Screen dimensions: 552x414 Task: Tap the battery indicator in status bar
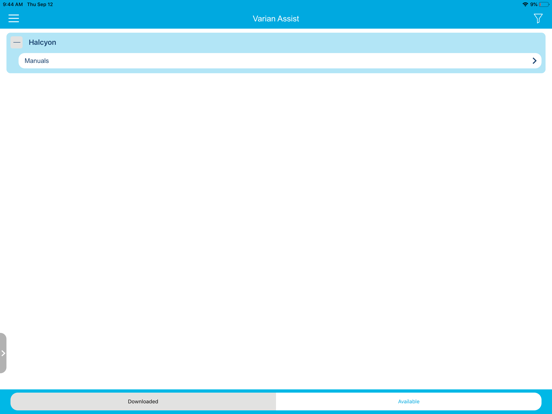pyautogui.click(x=544, y=5)
